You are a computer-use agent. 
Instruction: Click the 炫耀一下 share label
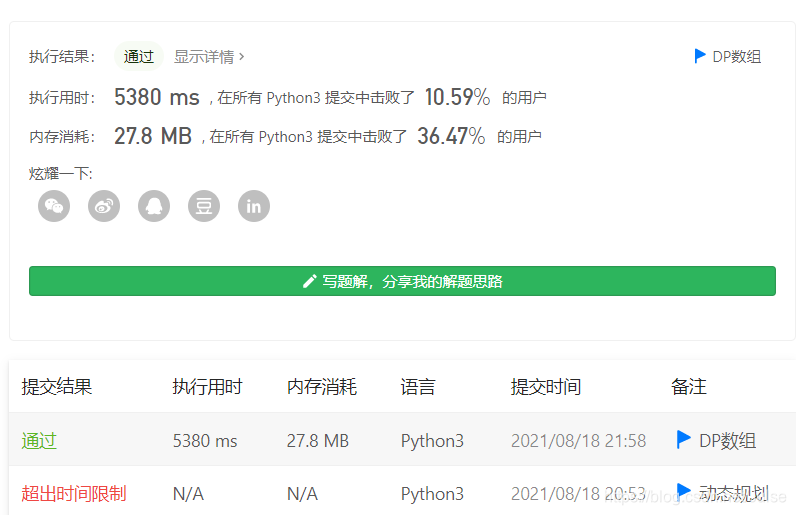pos(60,174)
